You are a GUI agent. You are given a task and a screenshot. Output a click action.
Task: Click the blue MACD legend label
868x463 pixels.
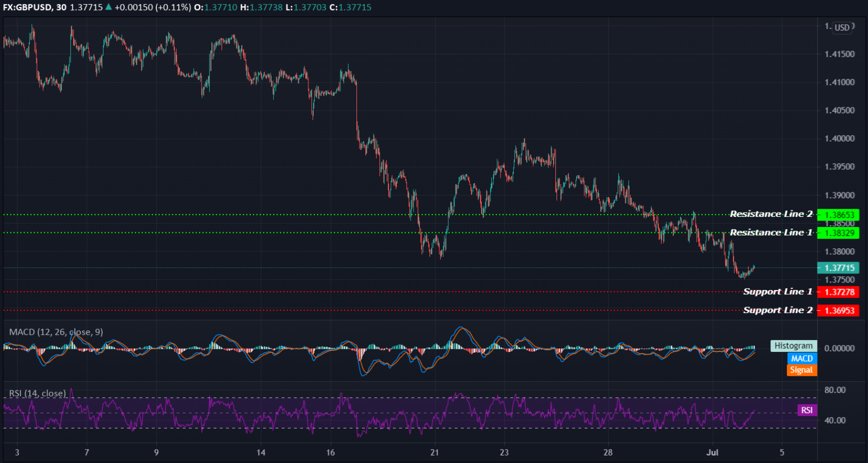(802, 358)
